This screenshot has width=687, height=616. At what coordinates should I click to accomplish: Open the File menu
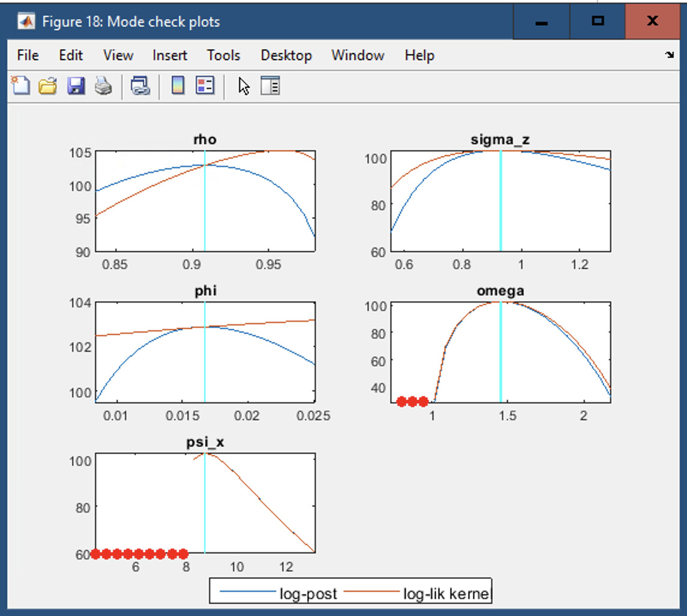point(28,55)
